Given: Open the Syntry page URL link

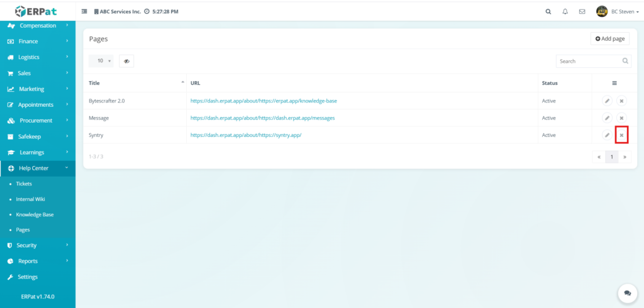Looking at the screenshot, I should coord(246,135).
